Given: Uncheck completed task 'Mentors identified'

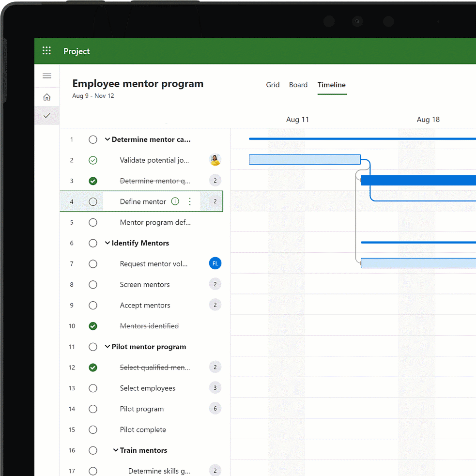Looking at the screenshot, I should coord(93,326).
